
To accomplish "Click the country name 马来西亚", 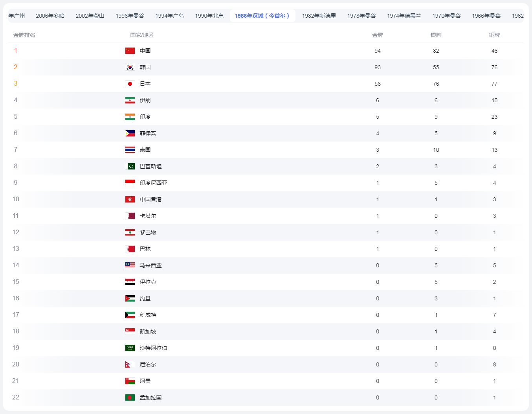I will 150,265.
